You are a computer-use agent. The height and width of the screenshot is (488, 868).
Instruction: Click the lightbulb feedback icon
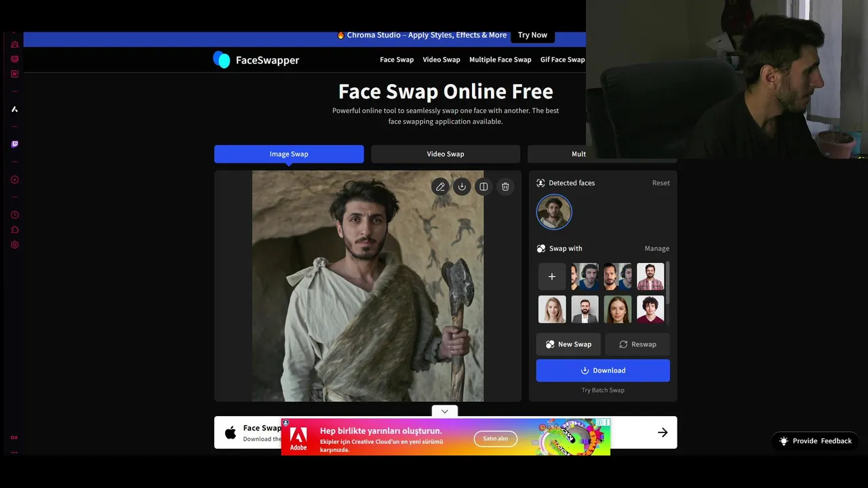coord(784,441)
